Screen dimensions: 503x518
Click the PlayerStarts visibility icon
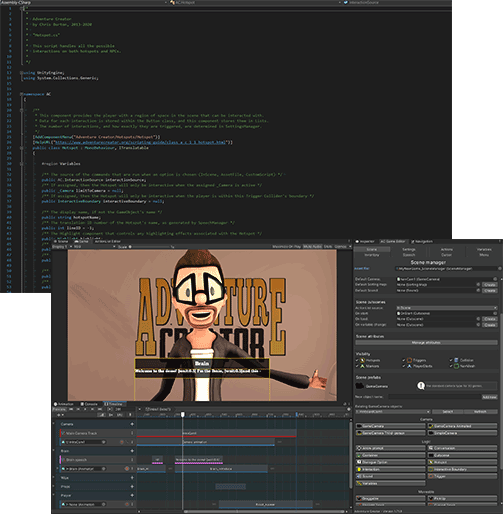coord(409,366)
